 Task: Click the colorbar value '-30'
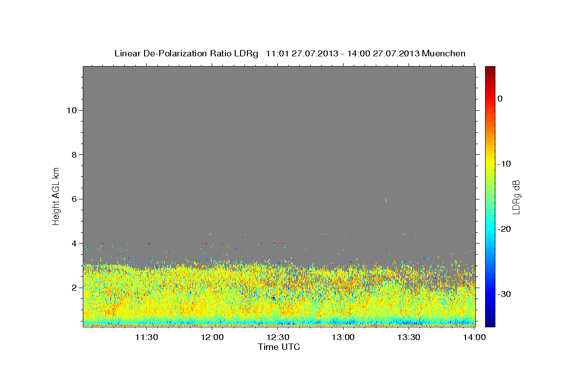[x=505, y=294]
